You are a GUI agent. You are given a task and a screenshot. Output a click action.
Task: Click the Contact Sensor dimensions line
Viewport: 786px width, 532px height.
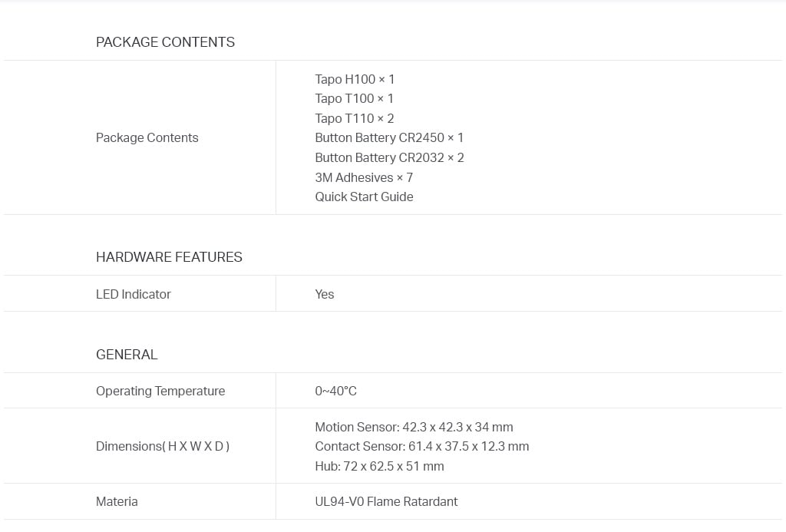pyautogui.click(x=422, y=446)
